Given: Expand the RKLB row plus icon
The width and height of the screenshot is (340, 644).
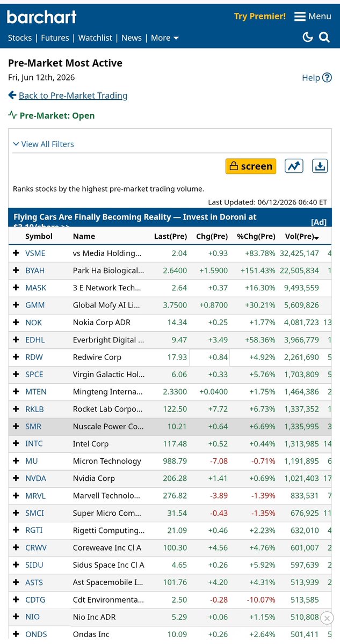Looking at the screenshot, I should click(x=16, y=409).
